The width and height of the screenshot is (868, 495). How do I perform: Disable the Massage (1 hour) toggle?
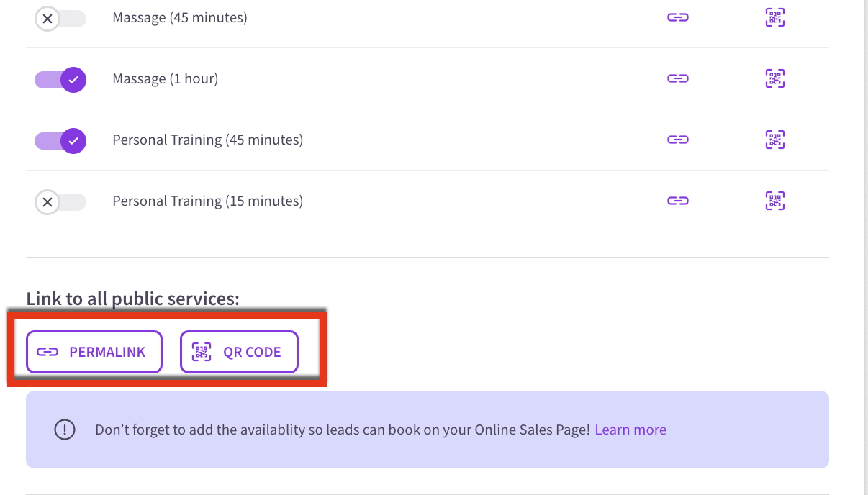point(60,79)
